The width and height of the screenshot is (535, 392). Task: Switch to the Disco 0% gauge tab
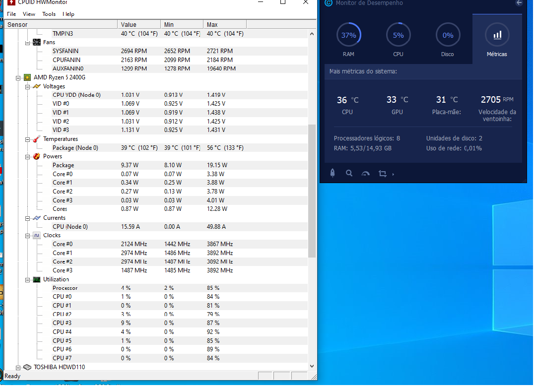point(448,40)
